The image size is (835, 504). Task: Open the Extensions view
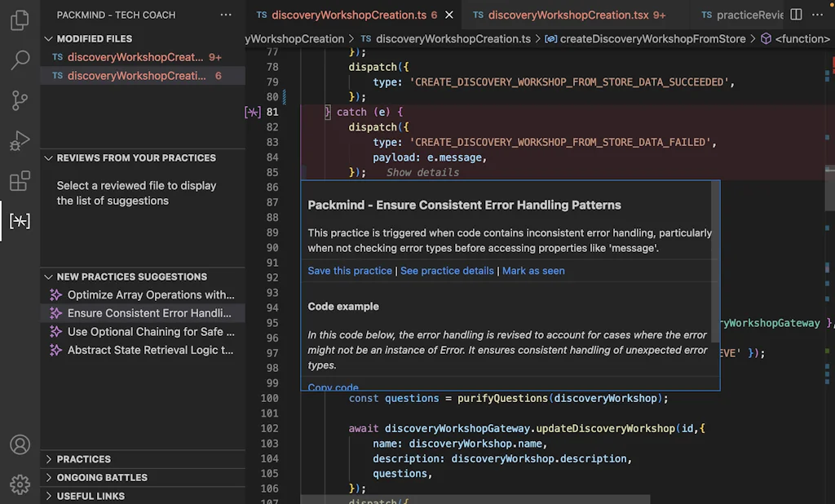20,179
